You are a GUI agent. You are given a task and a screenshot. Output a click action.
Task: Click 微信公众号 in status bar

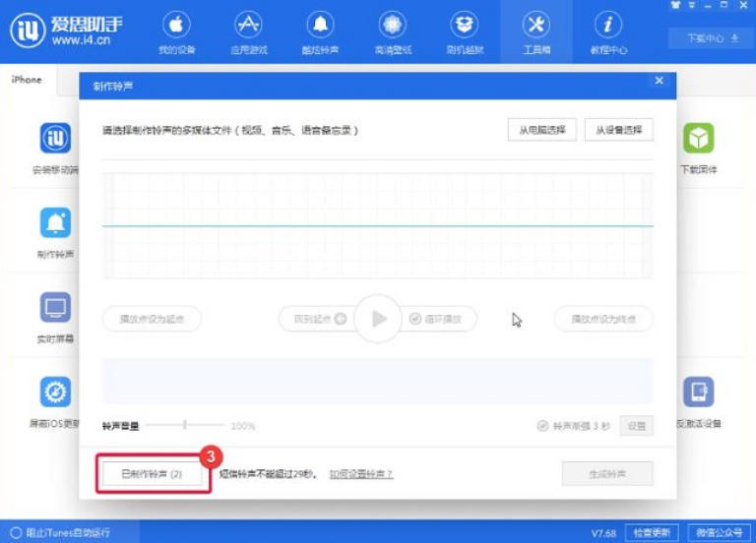[x=719, y=532]
